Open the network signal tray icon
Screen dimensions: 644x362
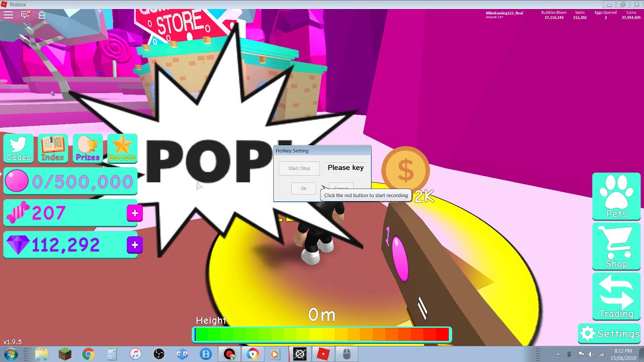pos(601,354)
